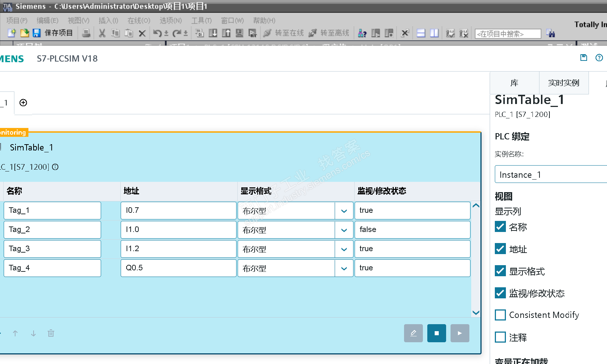Click the Download to device icon

click(x=213, y=33)
